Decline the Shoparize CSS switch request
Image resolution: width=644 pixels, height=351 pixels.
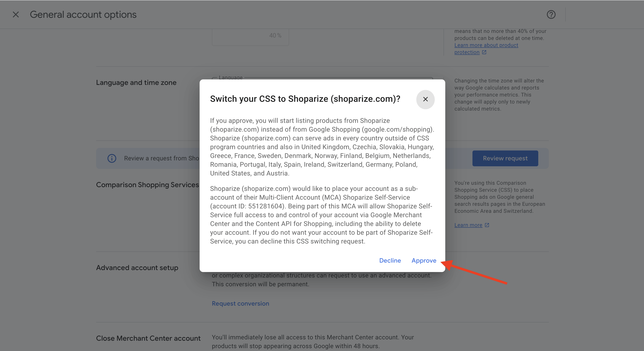coord(390,260)
